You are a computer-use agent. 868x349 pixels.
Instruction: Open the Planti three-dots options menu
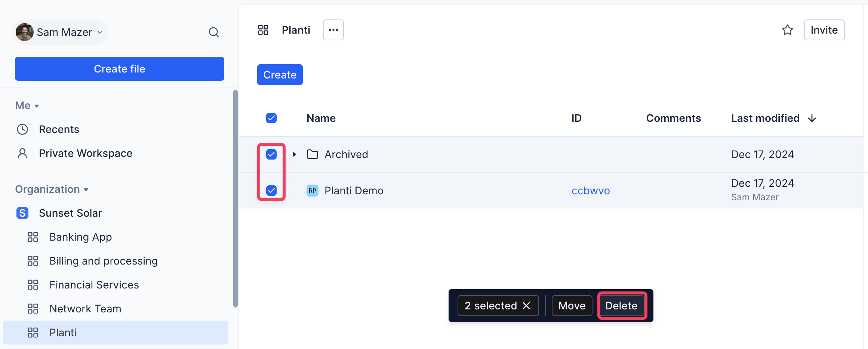coord(333,30)
